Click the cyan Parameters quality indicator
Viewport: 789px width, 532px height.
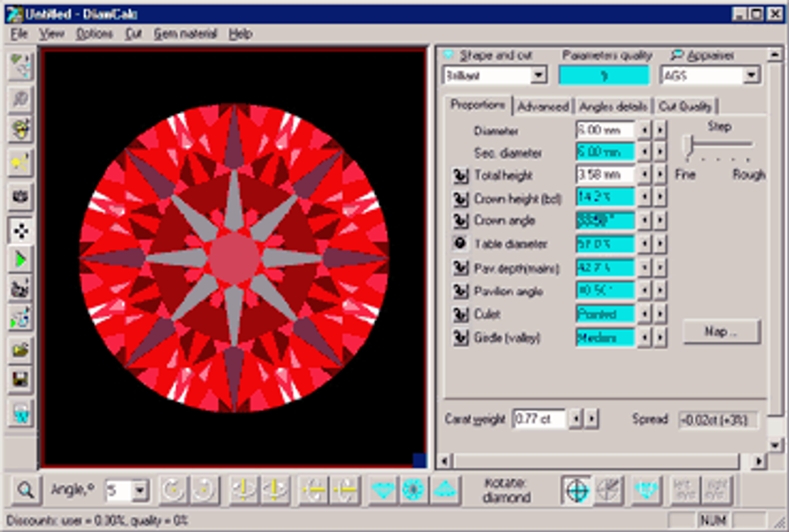point(604,75)
